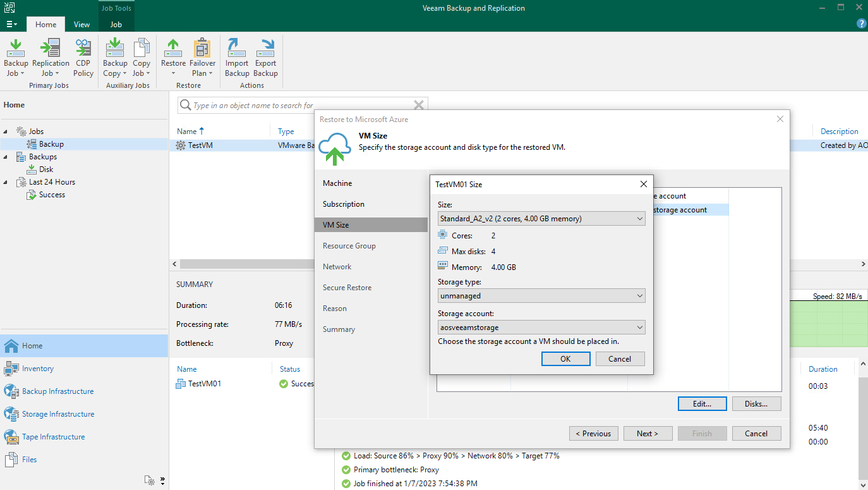Click the Inventory navigation icon
The height and width of the screenshot is (490, 868).
tap(11, 369)
